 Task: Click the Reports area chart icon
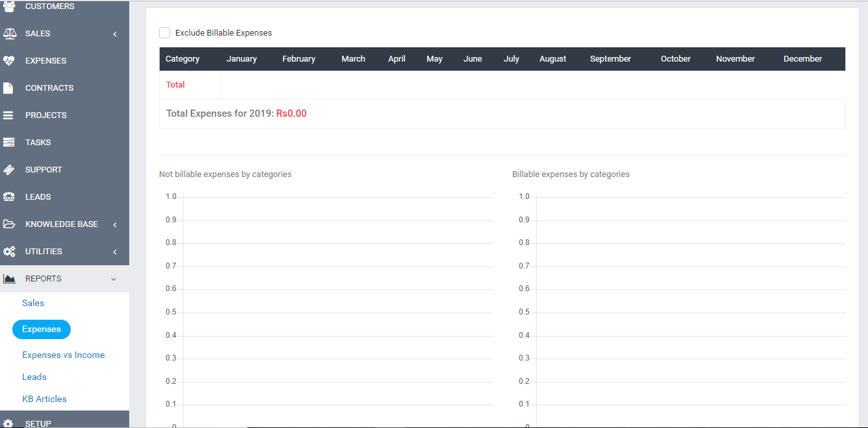click(x=9, y=279)
